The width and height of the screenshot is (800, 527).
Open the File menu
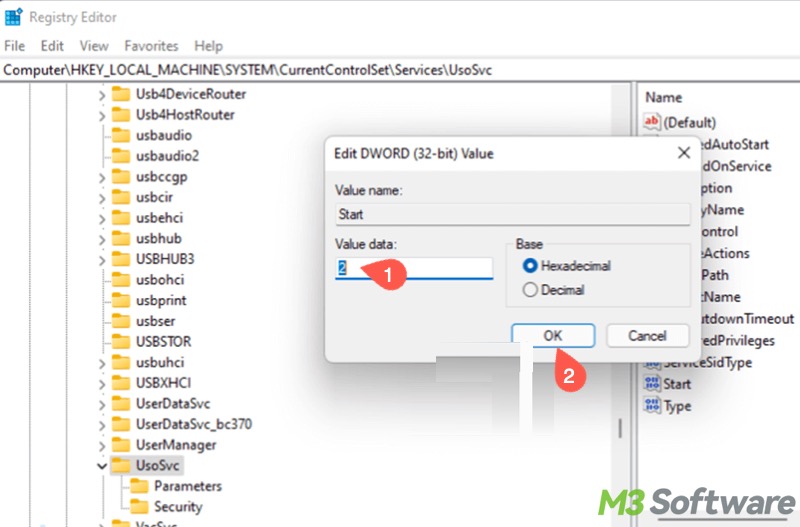click(14, 46)
